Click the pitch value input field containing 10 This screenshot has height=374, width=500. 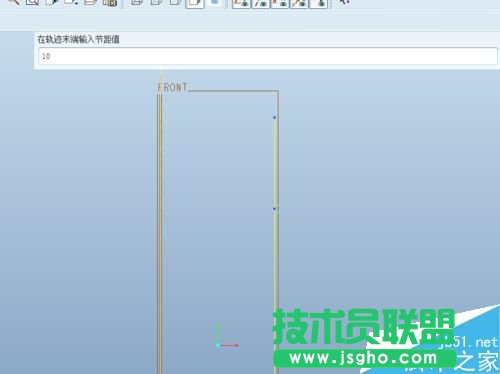pyautogui.click(x=268, y=56)
